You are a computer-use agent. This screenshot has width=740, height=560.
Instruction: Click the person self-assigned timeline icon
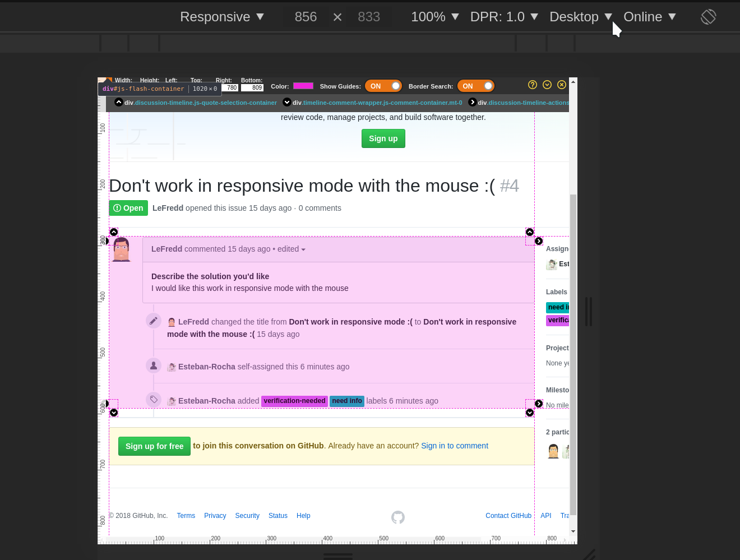tap(154, 365)
